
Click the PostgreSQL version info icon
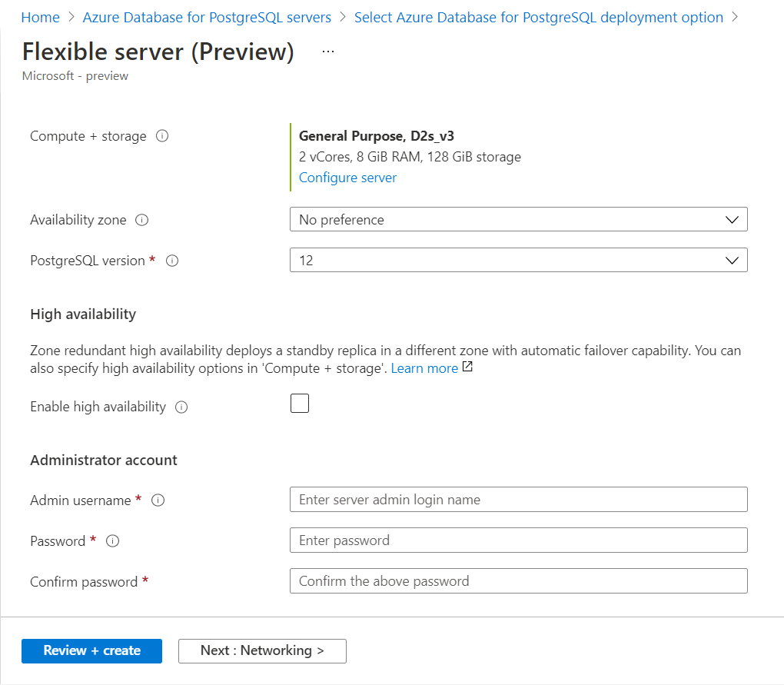pyautogui.click(x=172, y=261)
